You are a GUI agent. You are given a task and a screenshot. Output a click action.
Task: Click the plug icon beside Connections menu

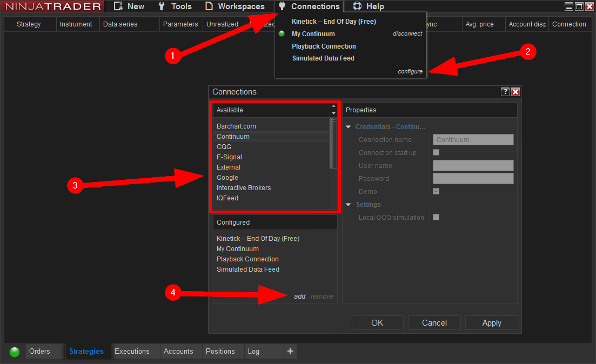[282, 6]
